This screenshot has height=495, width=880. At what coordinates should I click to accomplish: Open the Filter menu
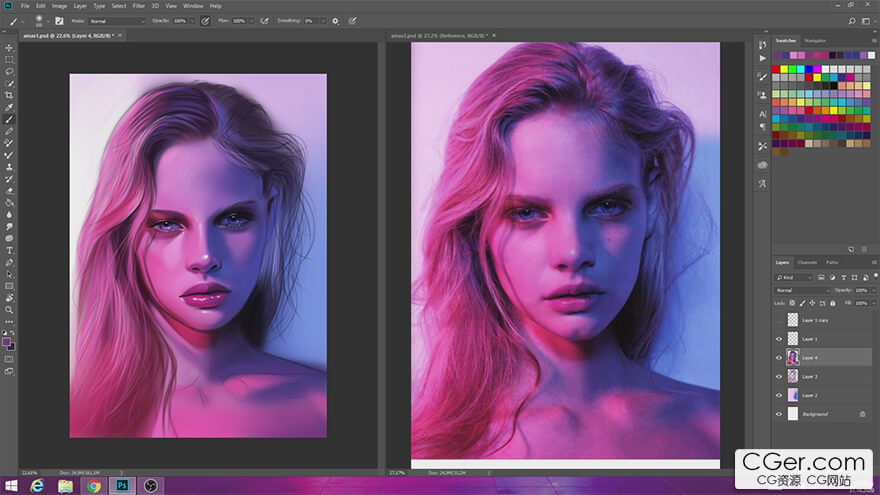pos(139,6)
